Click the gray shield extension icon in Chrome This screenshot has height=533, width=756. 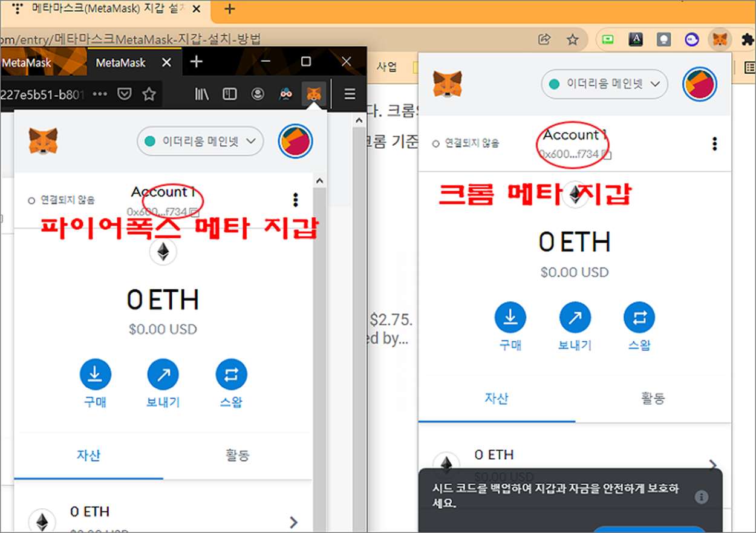tap(664, 40)
